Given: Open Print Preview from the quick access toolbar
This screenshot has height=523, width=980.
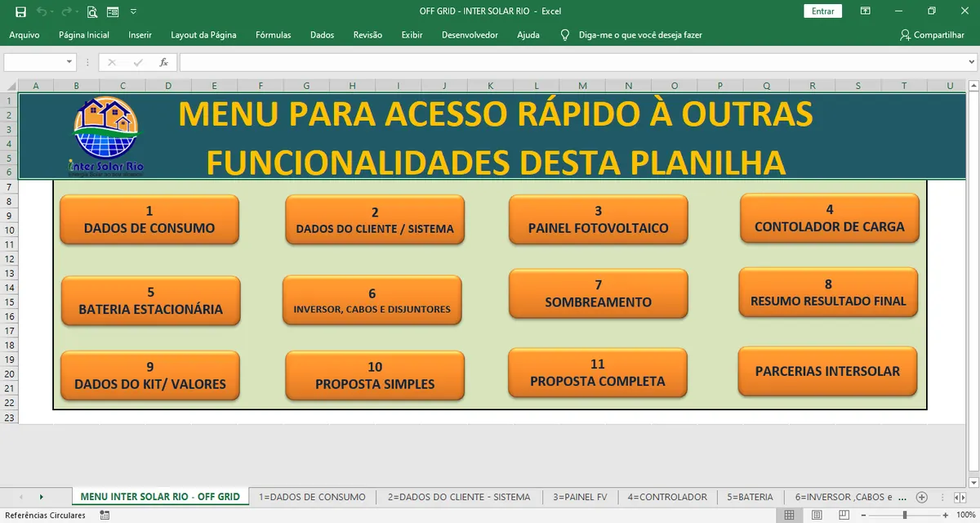Looking at the screenshot, I should 91,11.
